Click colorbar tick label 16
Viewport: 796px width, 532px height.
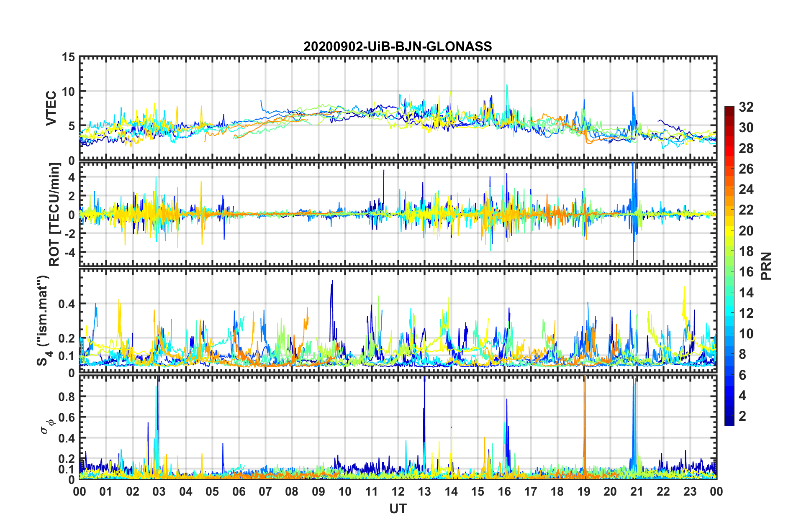pos(746,272)
